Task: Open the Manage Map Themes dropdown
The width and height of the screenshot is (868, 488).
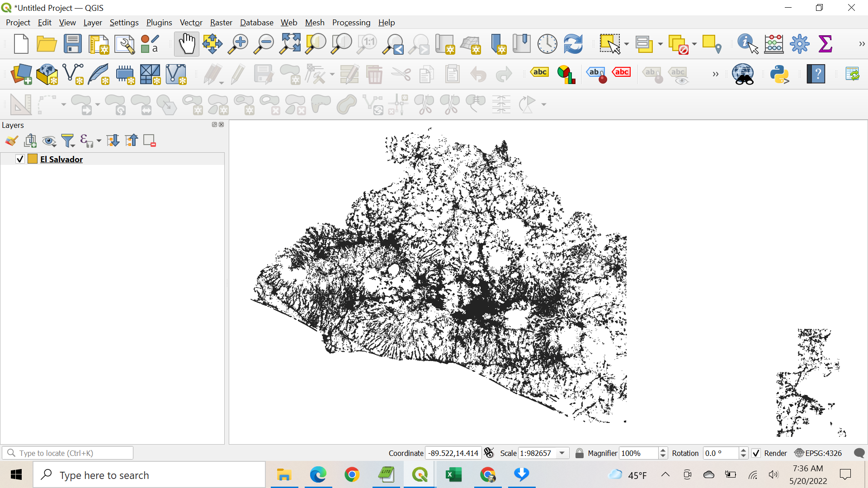Action: pyautogui.click(x=49, y=141)
